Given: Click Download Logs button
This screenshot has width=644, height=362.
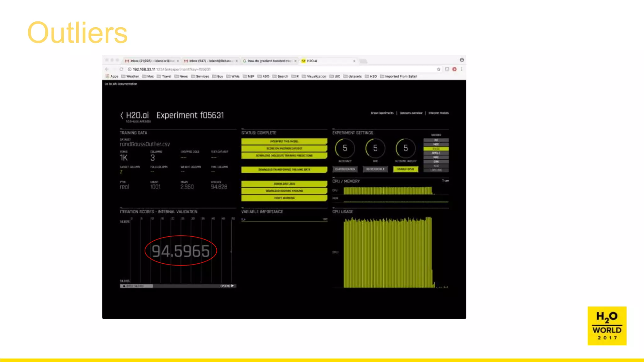Looking at the screenshot, I should (284, 184).
